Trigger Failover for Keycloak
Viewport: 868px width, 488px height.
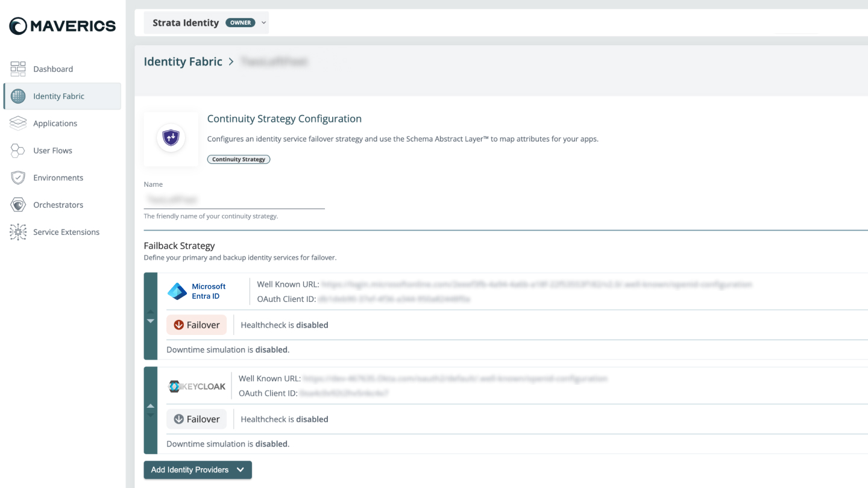click(x=197, y=419)
